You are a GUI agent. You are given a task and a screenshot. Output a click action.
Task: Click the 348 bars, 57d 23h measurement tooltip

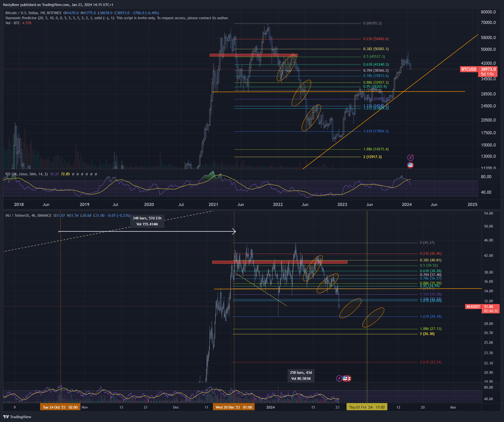point(147,221)
